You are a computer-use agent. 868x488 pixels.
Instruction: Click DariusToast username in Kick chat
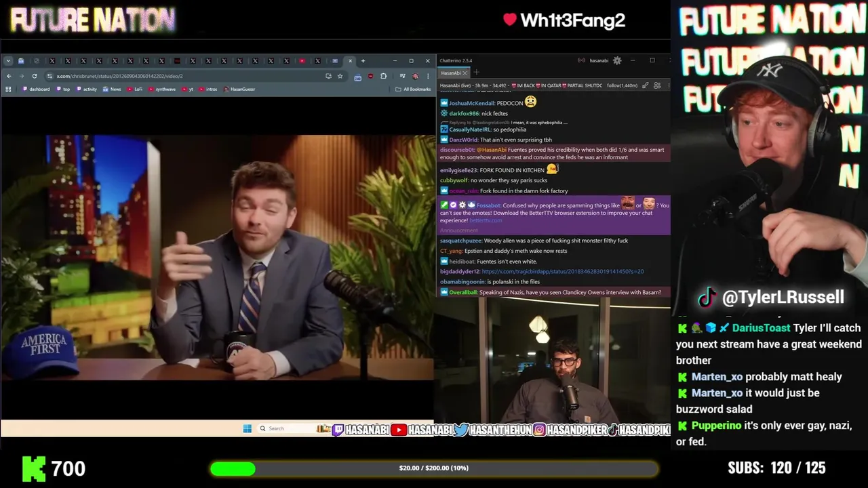[762, 328]
